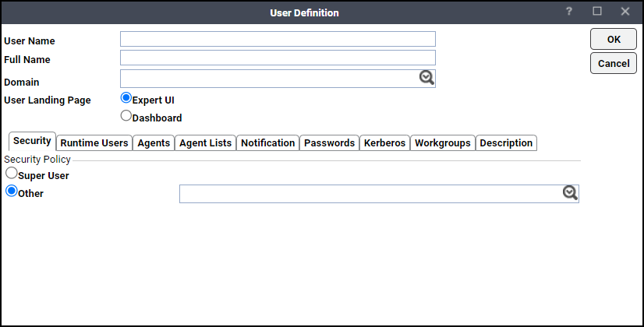Open the Passwords tab

[x=329, y=142]
